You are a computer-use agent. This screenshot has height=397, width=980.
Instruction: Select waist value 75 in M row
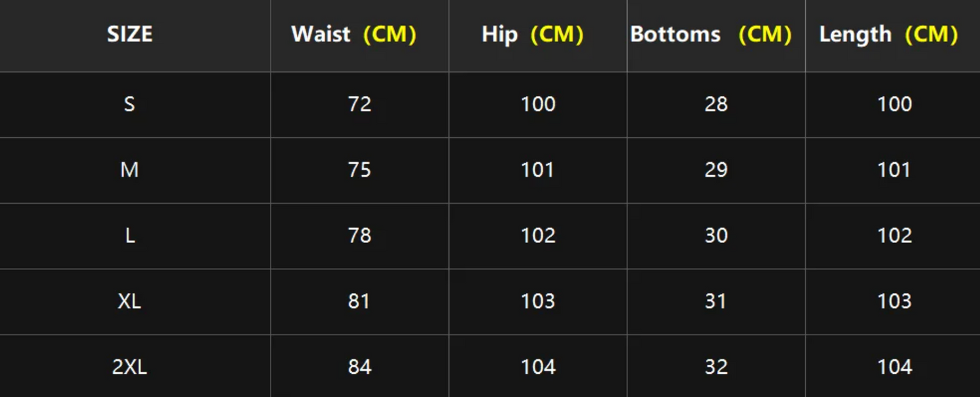click(359, 170)
